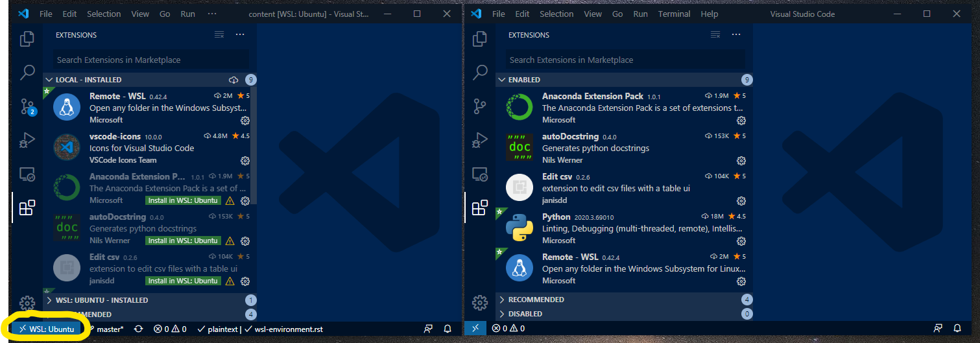Image resolution: width=980 pixels, height=343 pixels.
Task: Open gear for Remote - WSL in right window
Action: 741,281
